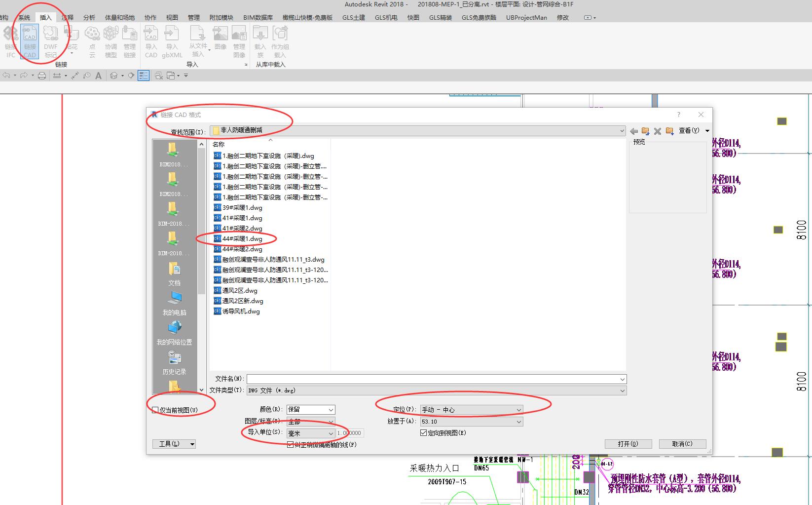
Task: Switch to the 管理 Manage ribbon tab
Action: (x=194, y=17)
